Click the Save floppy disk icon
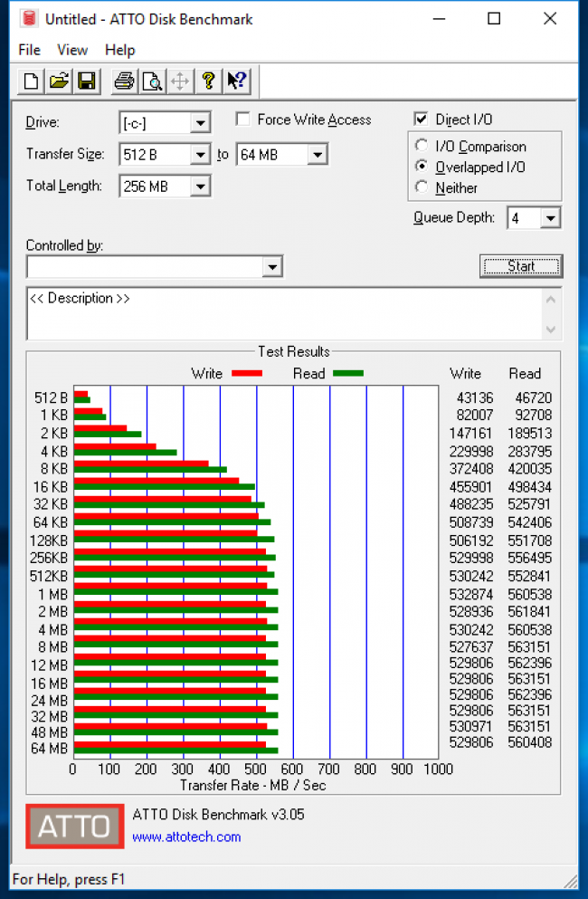 pyautogui.click(x=87, y=81)
